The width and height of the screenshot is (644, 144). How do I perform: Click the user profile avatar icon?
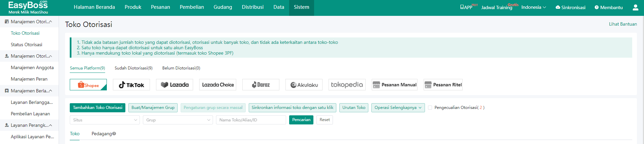point(635,7)
